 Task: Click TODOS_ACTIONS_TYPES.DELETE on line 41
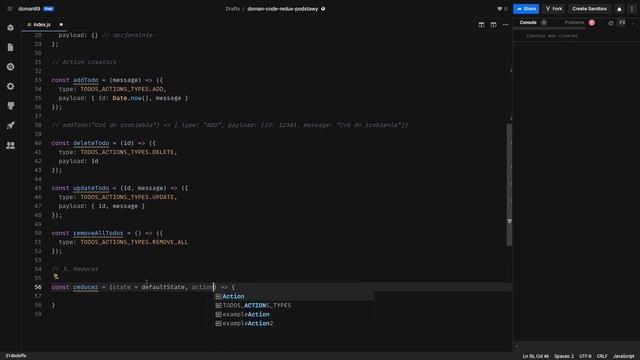127,152
